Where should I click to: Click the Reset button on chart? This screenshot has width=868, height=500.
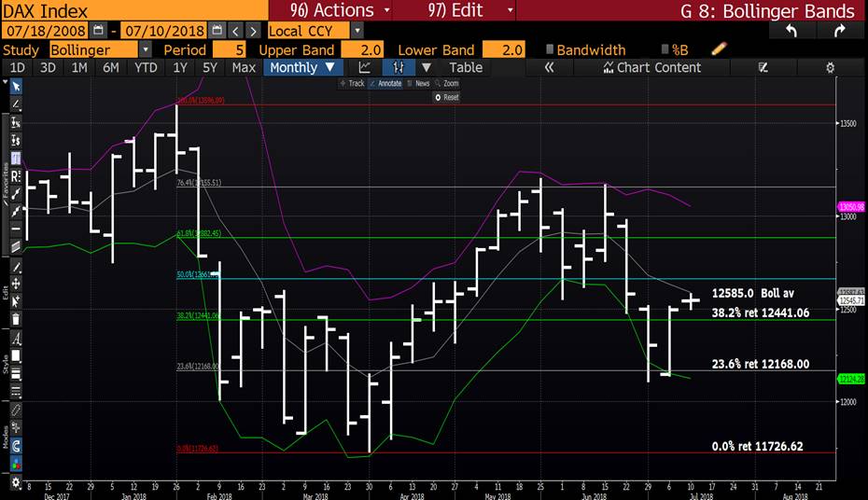447,97
